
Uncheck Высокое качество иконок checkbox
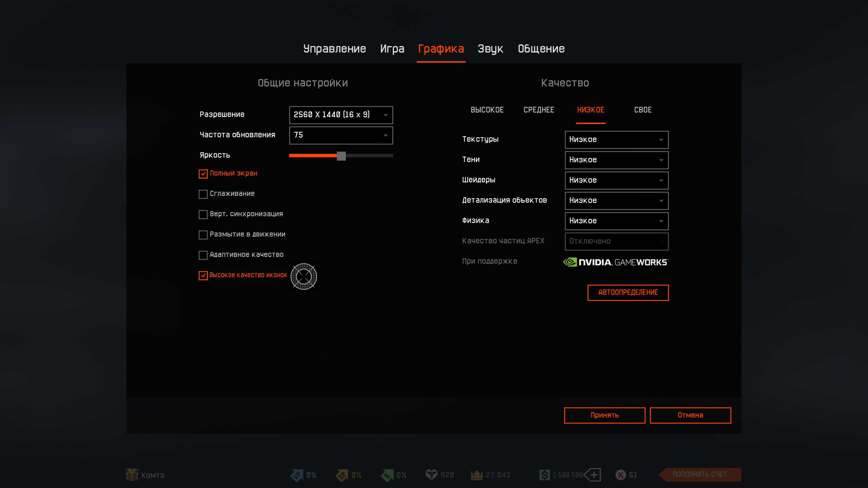pos(203,276)
